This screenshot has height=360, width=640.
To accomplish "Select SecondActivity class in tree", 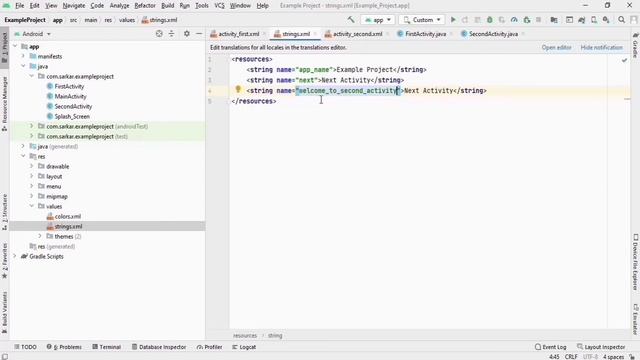I will [73, 106].
